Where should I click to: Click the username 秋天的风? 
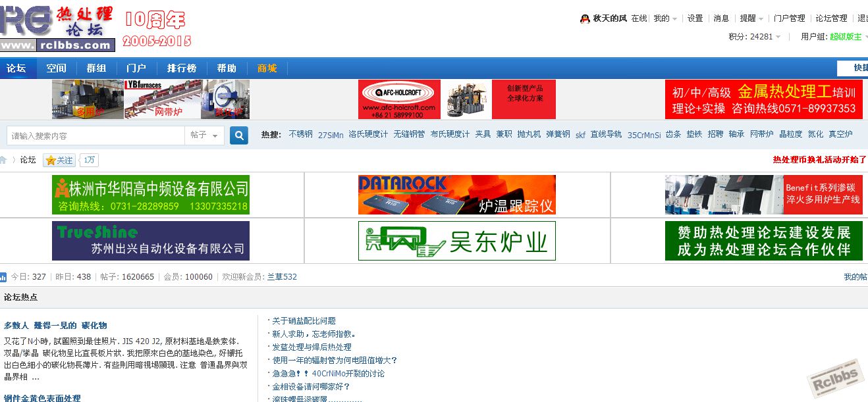(610, 18)
